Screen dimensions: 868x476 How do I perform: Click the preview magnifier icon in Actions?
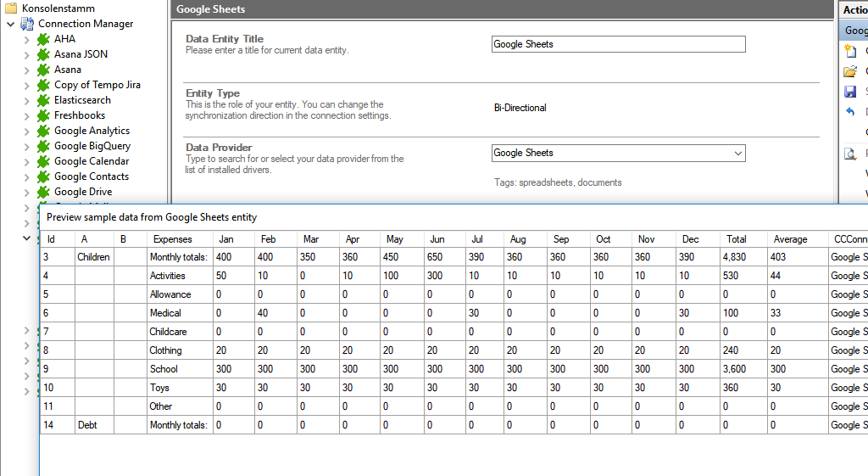coord(850,154)
